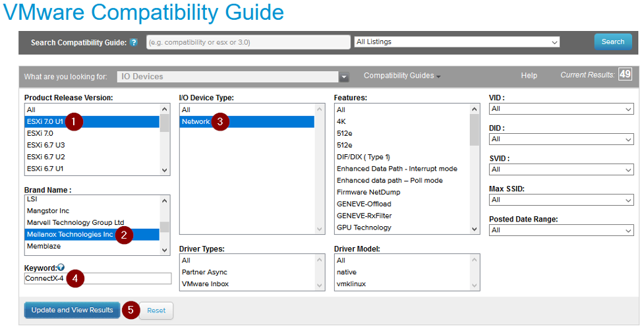Select Mangstor Inc brand
Image resolution: width=644 pixels, height=329 pixels.
(92, 211)
